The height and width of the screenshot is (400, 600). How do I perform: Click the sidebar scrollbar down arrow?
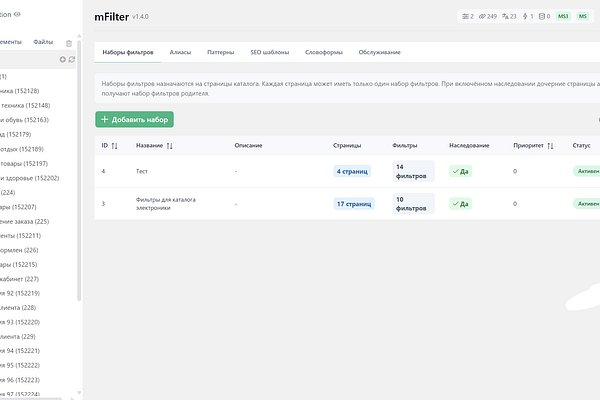coord(79,393)
